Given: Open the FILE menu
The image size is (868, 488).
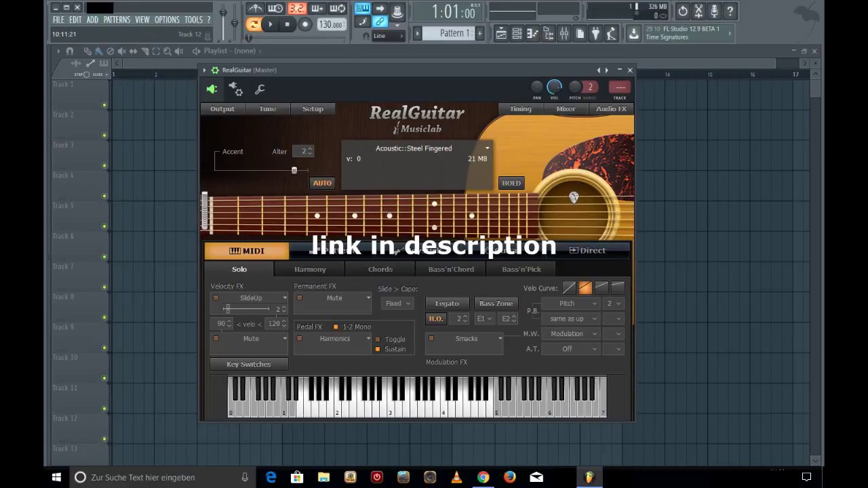Looking at the screenshot, I should [59, 20].
